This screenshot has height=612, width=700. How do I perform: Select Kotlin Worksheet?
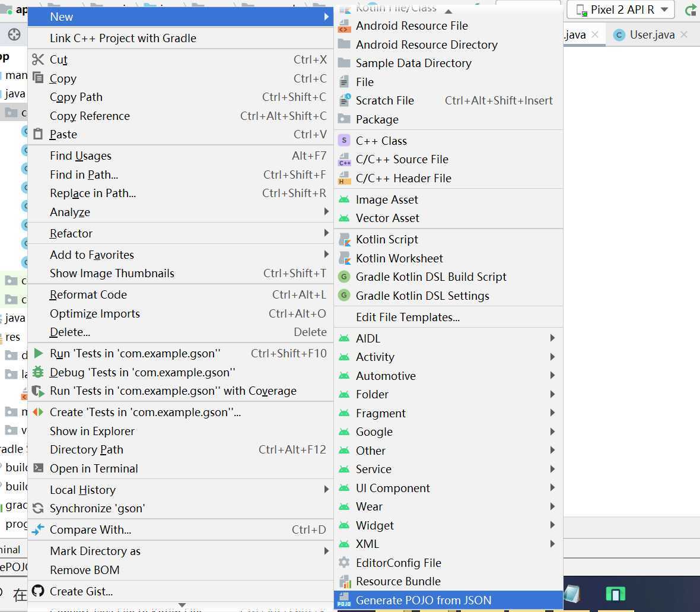pos(448,258)
